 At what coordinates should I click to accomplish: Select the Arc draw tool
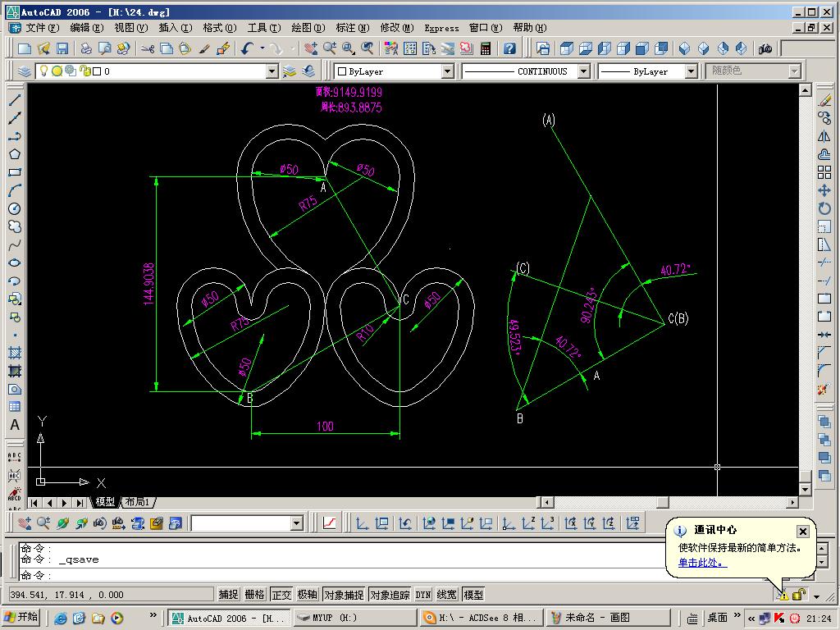point(15,190)
